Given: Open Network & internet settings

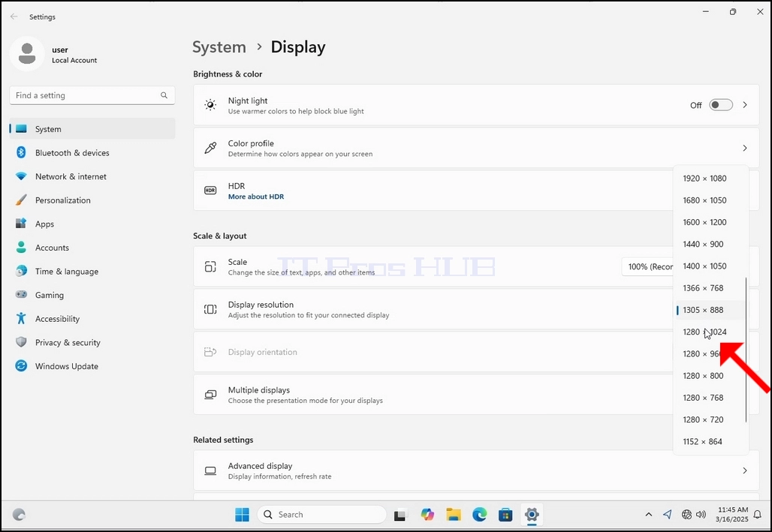Looking at the screenshot, I should [92, 176].
